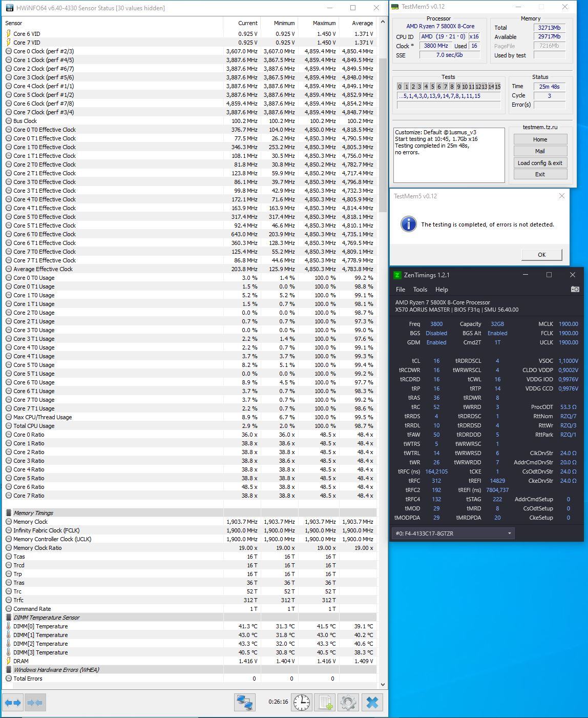
Task: Open Help menu in ZenTimings
Action: (442, 290)
